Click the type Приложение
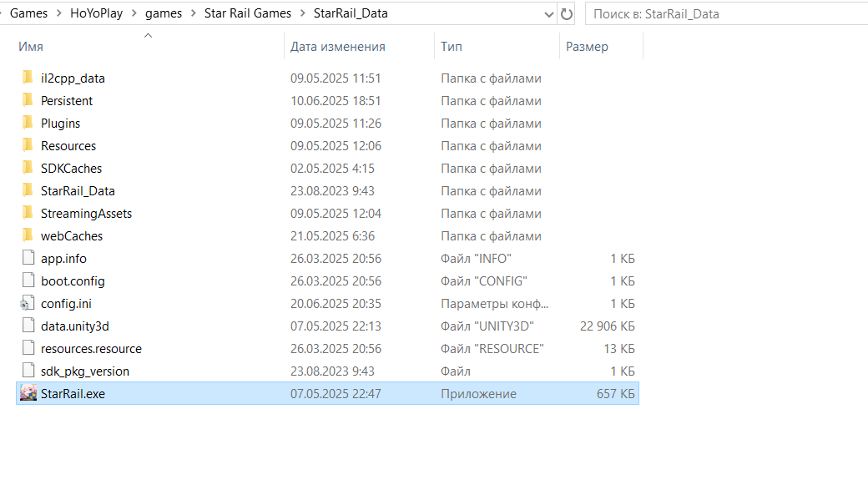Viewport: 868px width, 490px height. (478, 394)
